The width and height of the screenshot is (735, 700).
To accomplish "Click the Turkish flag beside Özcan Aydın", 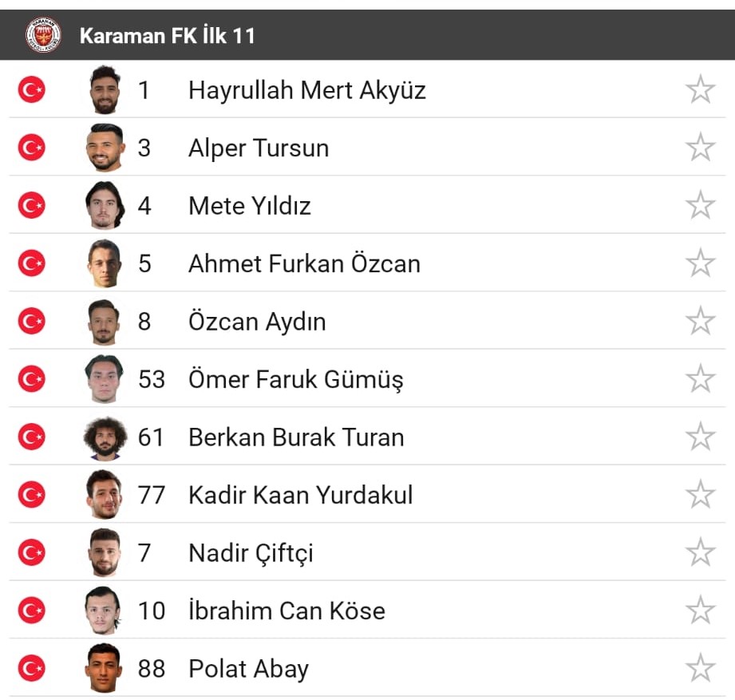I will 30,321.
